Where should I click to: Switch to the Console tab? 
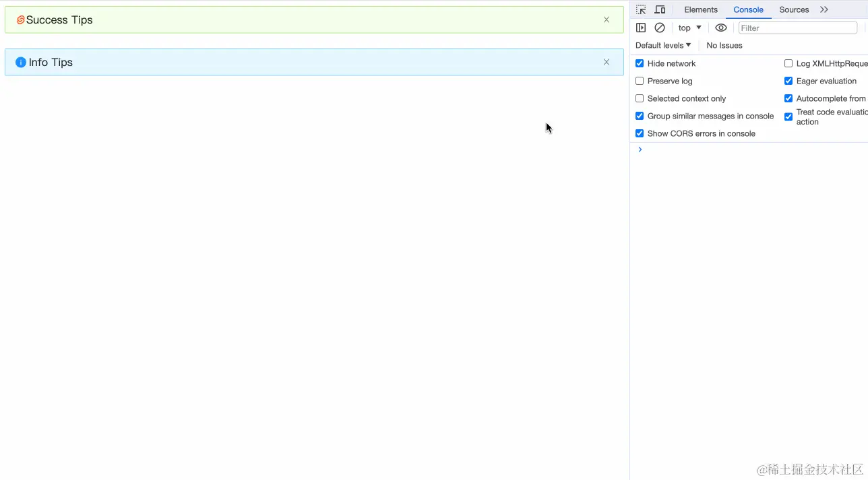coord(748,9)
